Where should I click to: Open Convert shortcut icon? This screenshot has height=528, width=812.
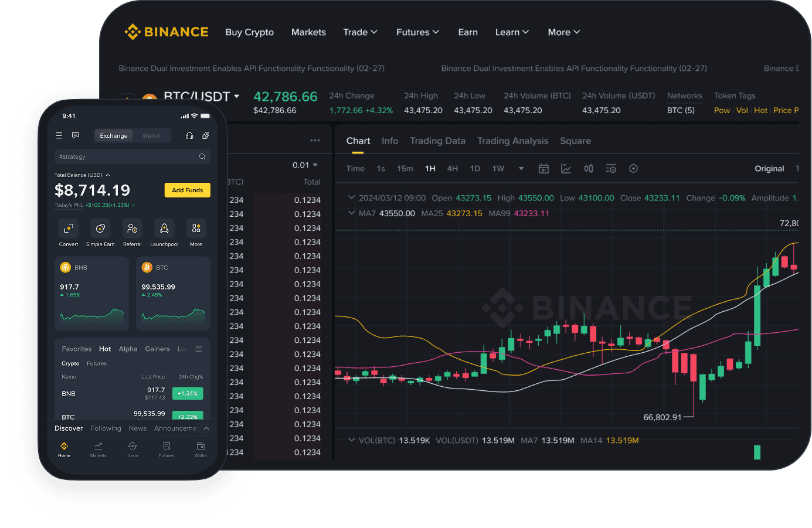pyautogui.click(x=69, y=228)
